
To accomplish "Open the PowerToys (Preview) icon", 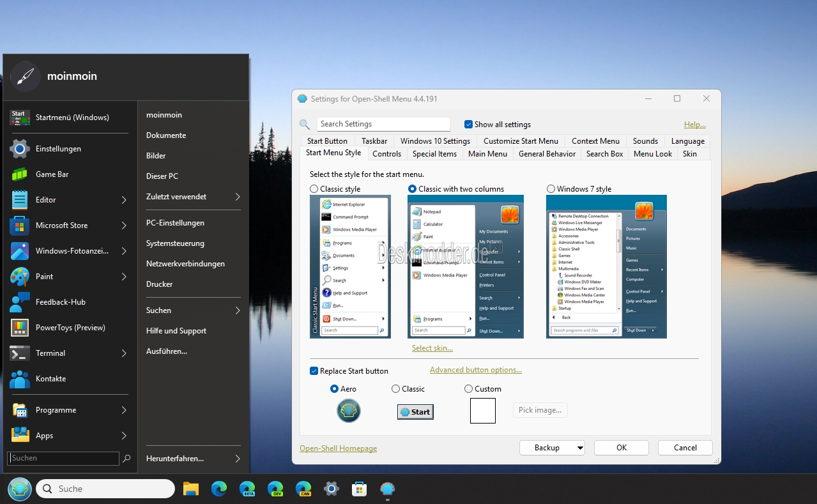I will click(x=20, y=328).
